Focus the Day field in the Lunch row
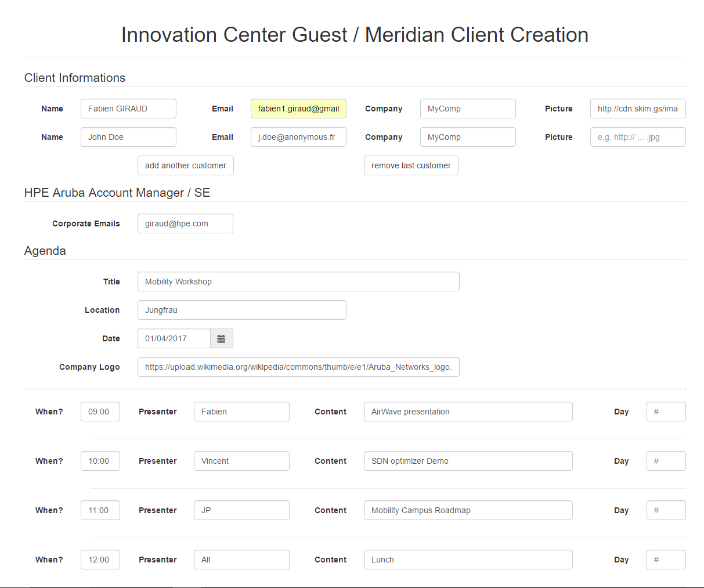This screenshot has width=704, height=588. click(666, 560)
